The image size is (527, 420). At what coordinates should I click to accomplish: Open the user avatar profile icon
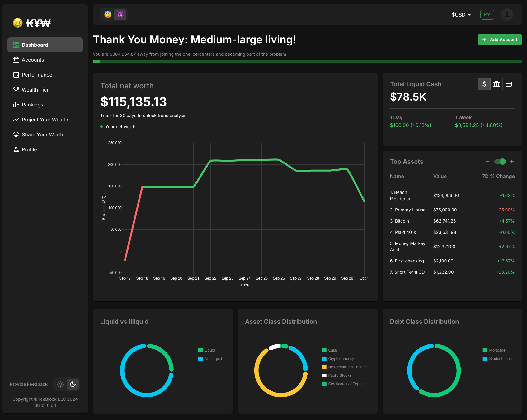pos(507,15)
